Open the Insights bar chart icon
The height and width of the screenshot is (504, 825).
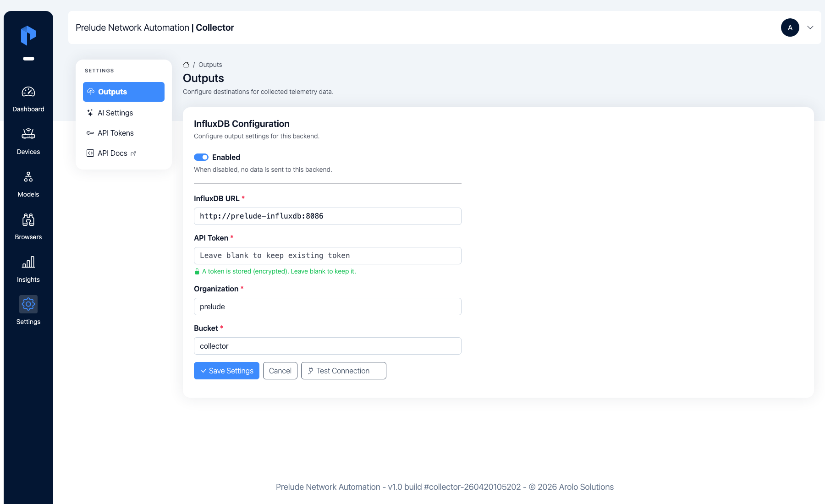[28, 262]
